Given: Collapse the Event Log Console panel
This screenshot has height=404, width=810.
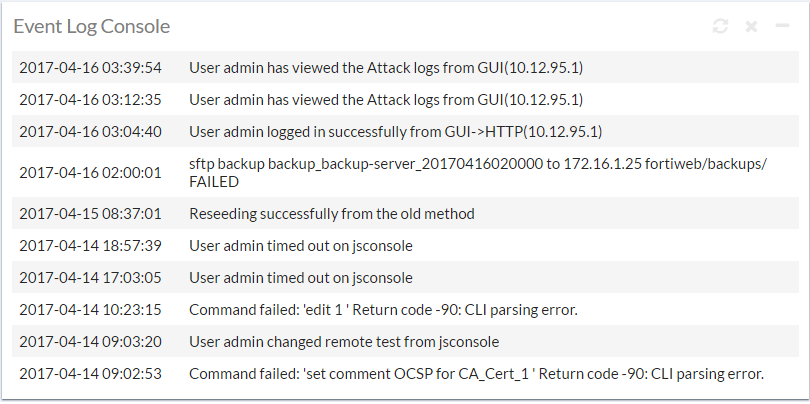Looking at the screenshot, I should (782, 26).
